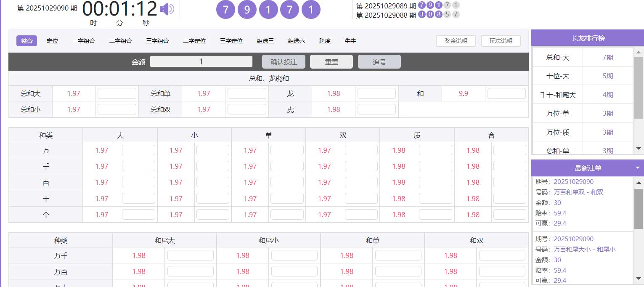The image size is (644, 287).
Task: Click 万百和单双 - 和双 bet record link
Action: pyautogui.click(x=578, y=192)
